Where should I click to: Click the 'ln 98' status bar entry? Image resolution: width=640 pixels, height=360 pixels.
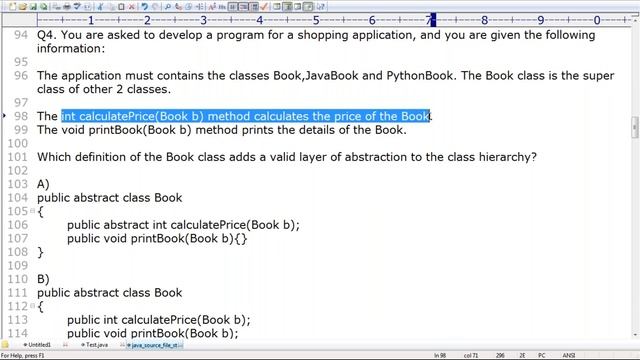tap(440, 356)
